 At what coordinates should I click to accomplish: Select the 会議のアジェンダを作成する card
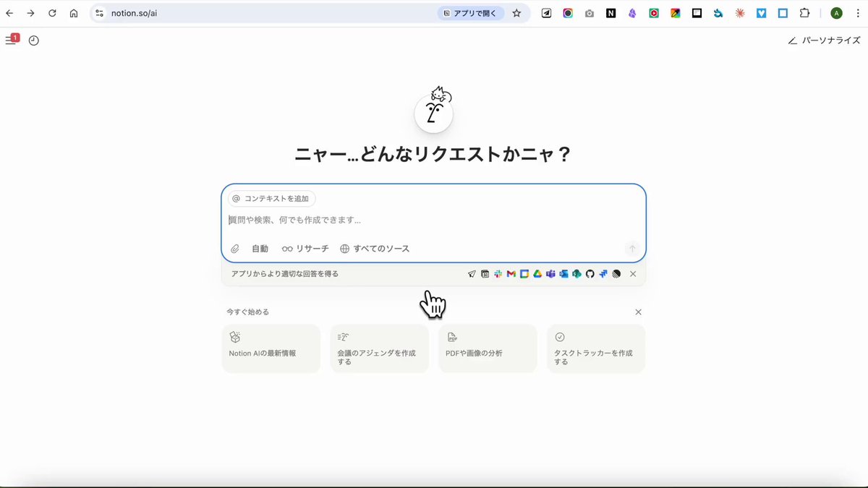379,348
